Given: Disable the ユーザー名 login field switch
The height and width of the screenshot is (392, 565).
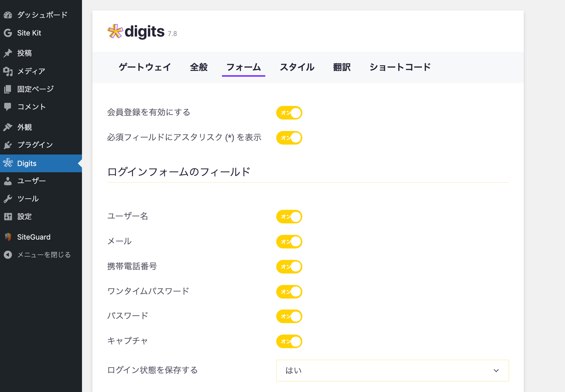Looking at the screenshot, I should [289, 217].
